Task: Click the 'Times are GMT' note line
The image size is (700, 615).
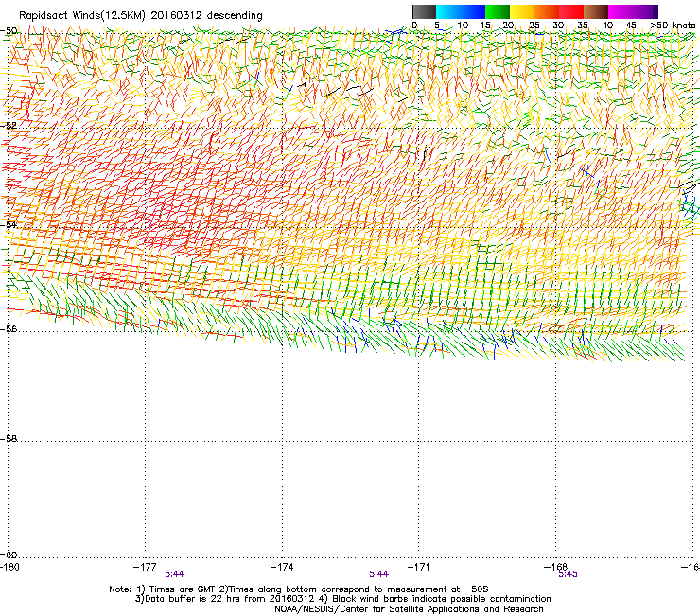Action: [x=299, y=589]
